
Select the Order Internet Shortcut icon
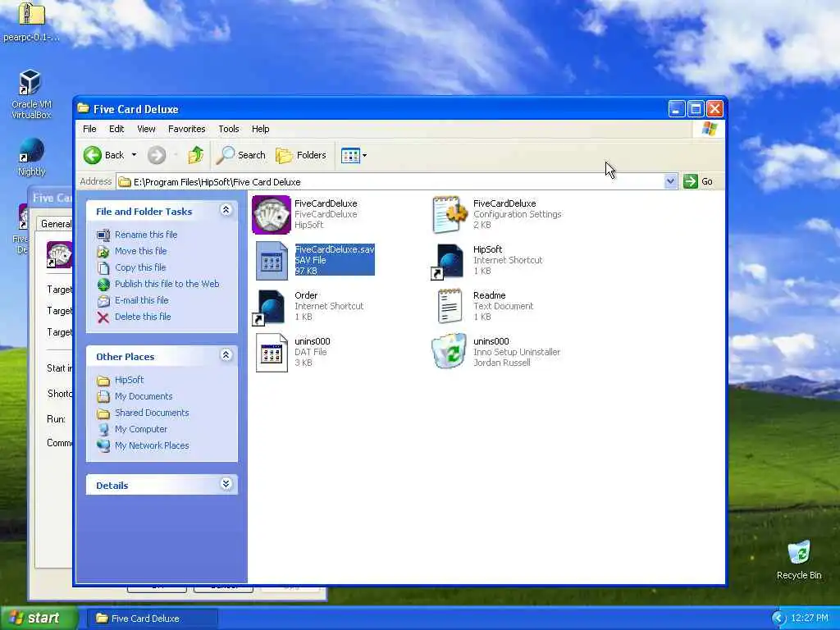pos(269,308)
